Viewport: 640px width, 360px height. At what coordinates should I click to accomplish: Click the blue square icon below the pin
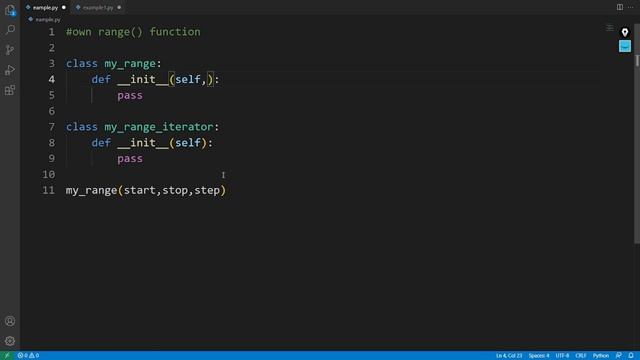tap(625, 46)
